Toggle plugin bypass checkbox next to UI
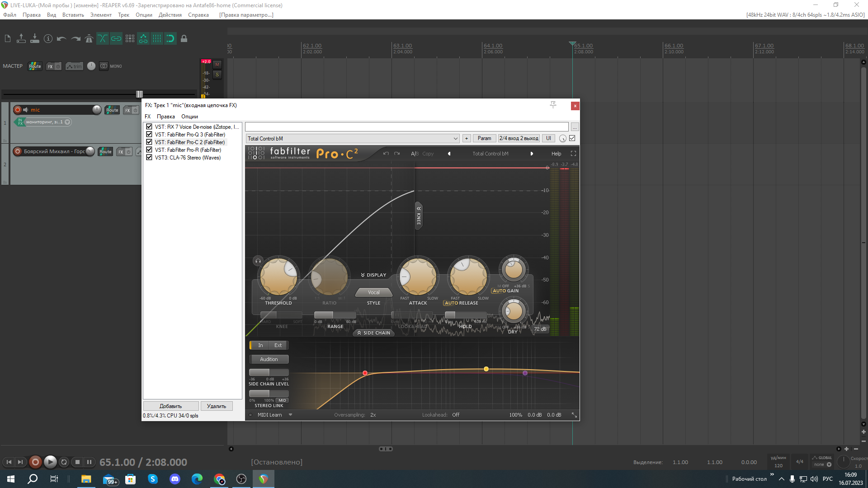This screenshot has width=868, height=488. pyautogui.click(x=572, y=138)
